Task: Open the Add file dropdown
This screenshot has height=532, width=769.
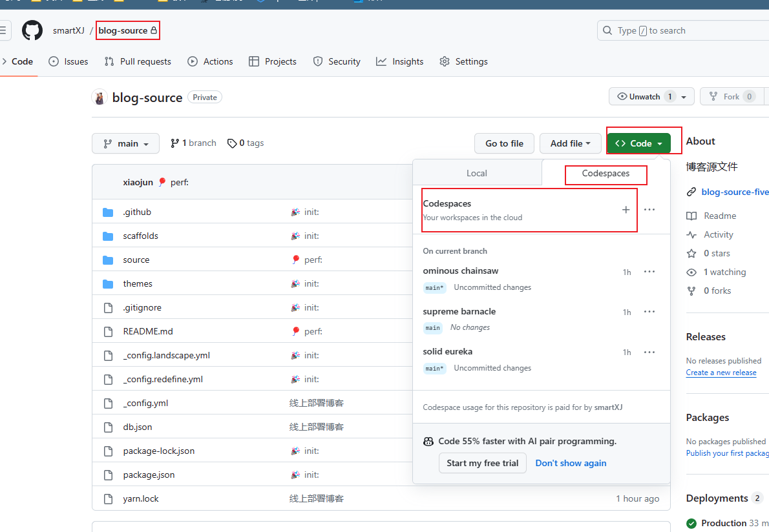Action: pyautogui.click(x=570, y=143)
